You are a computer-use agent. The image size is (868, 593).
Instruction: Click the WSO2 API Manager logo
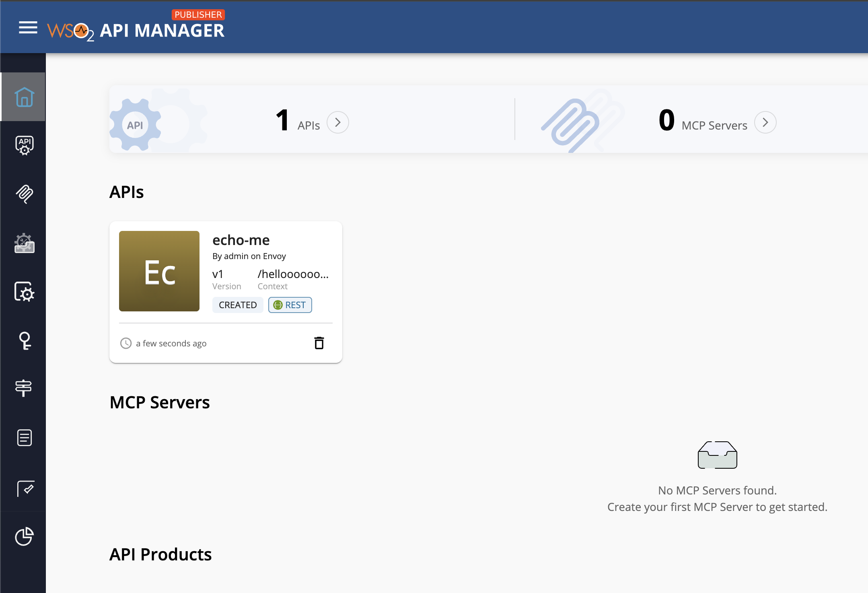[x=136, y=30]
